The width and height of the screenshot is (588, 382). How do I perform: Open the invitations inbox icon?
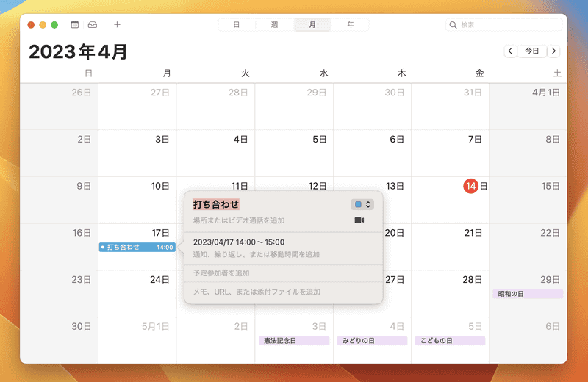(x=93, y=25)
